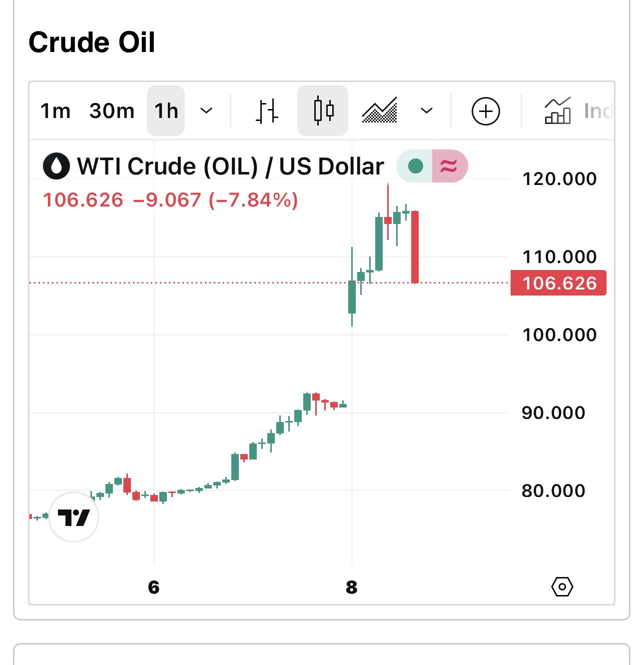
Task: Open the Indicators chart icon
Action: pos(558,111)
